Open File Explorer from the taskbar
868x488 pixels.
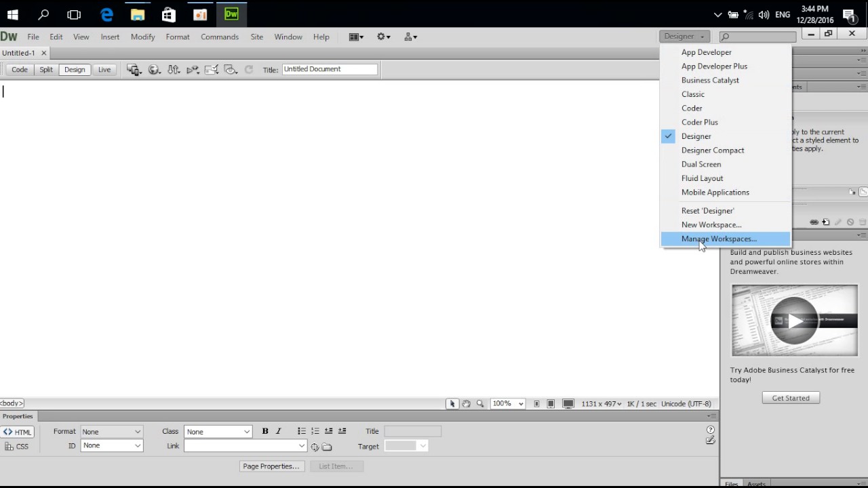(138, 14)
